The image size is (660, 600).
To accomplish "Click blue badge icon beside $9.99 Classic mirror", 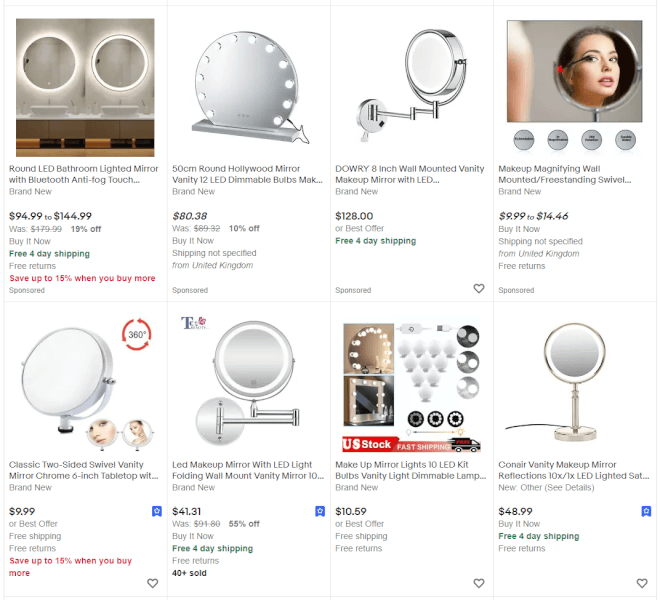I will click(x=156, y=511).
